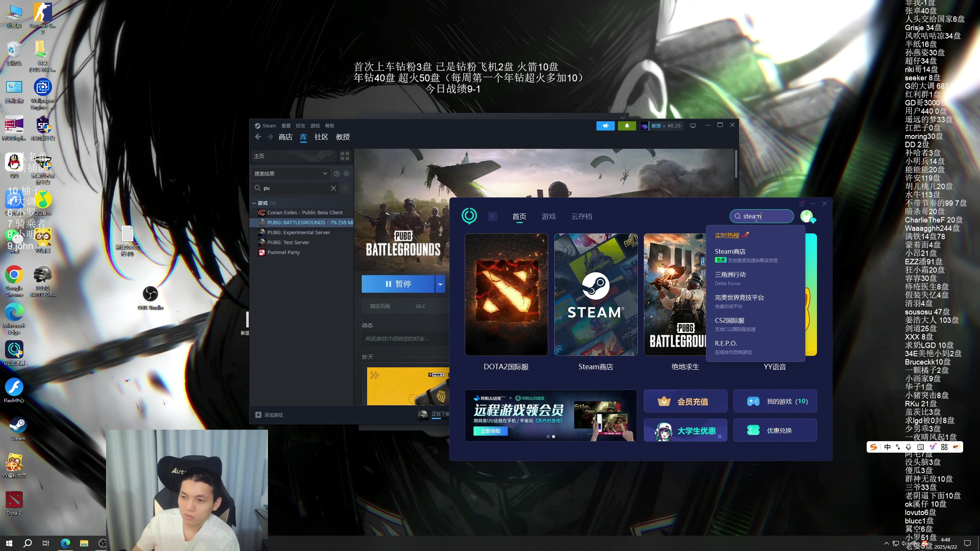Click 会员充值 button
The image size is (980, 551).
point(685,401)
